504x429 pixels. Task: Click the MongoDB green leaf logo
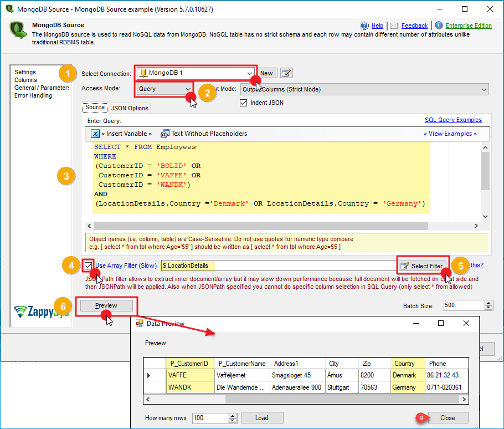point(18,29)
